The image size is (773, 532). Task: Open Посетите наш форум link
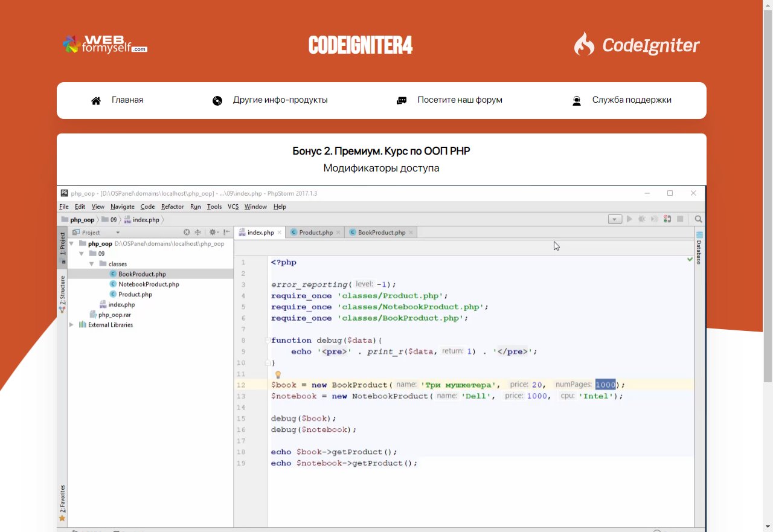[460, 100]
